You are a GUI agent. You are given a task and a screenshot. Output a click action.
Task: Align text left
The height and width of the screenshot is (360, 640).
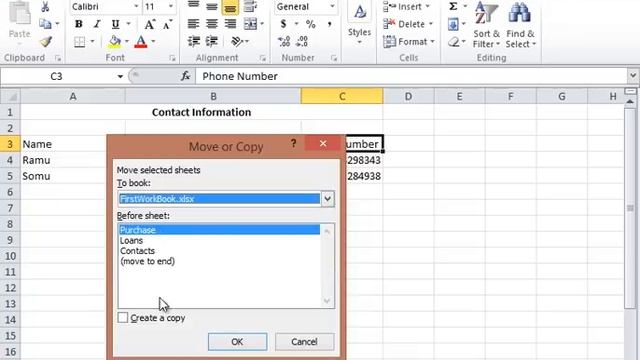coord(193,24)
